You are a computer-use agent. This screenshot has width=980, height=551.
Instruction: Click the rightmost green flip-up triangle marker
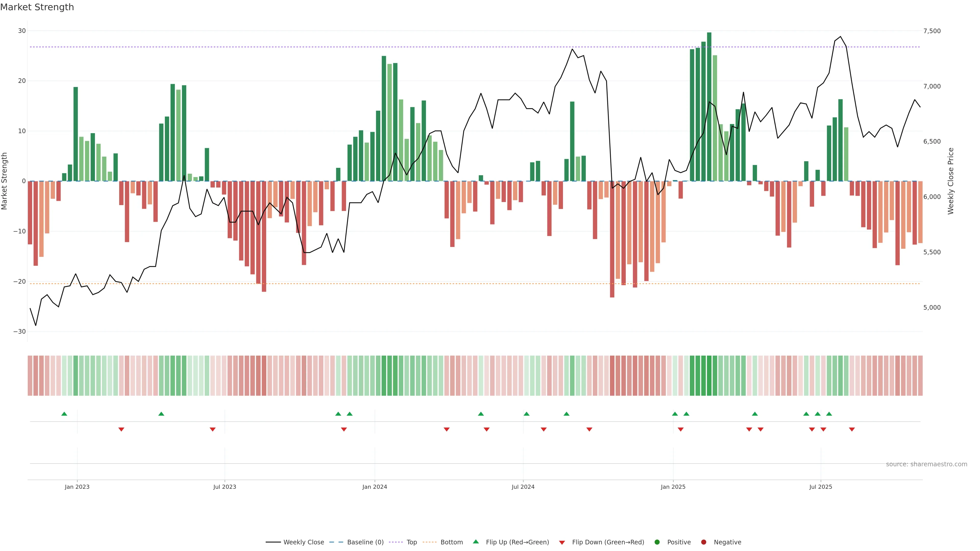coord(829,414)
